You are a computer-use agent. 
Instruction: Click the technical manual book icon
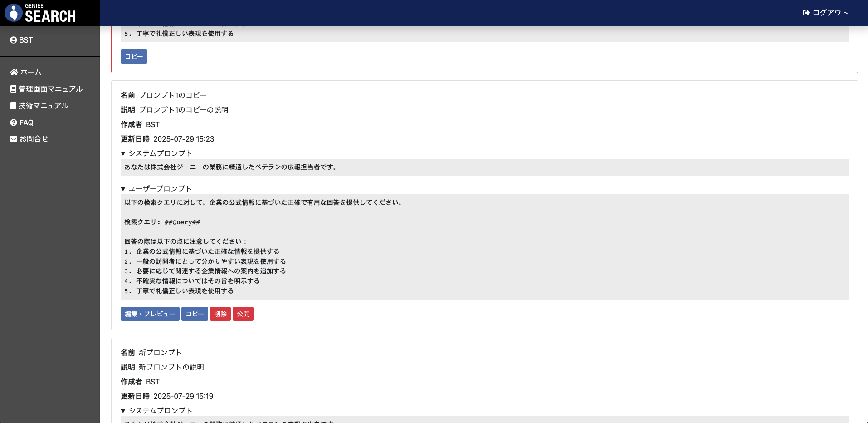point(13,106)
